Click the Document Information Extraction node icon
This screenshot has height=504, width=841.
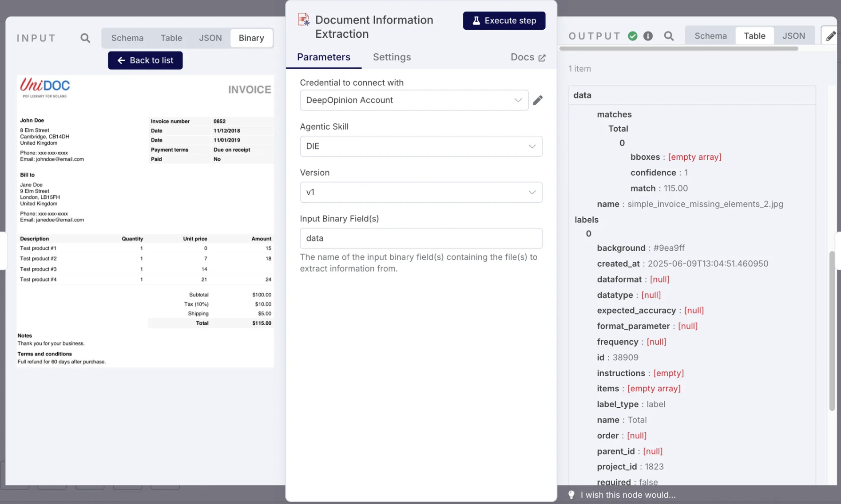pyautogui.click(x=304, y=20)
